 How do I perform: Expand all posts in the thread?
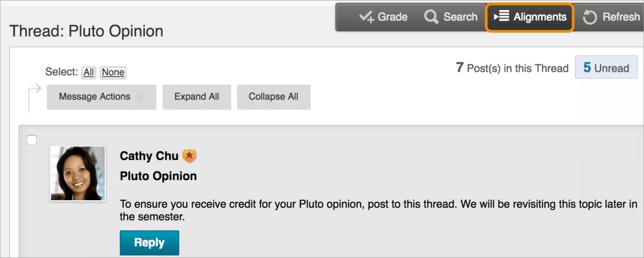(196, 97)
